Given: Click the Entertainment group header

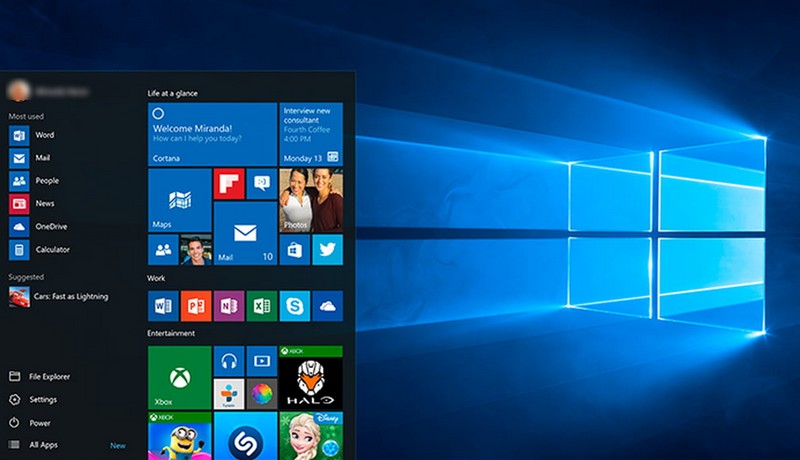Looking at the screenshot, I should click(x=171, y=333).
